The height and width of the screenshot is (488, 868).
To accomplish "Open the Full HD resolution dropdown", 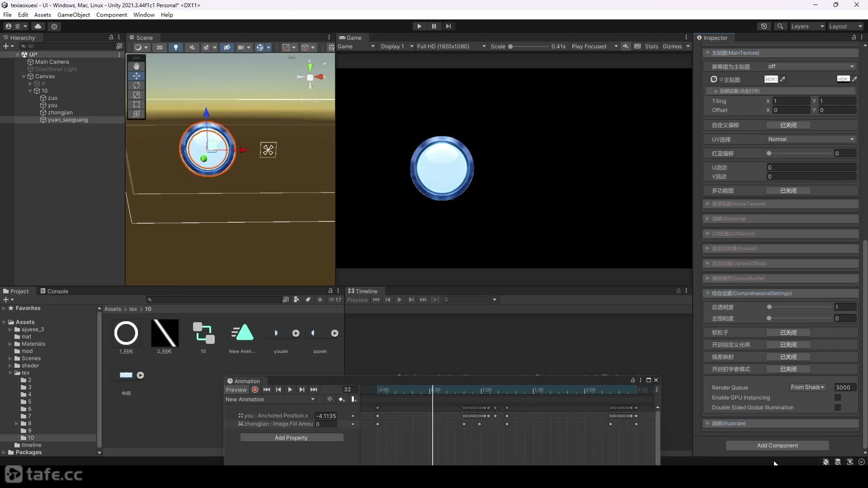I will pyautogui.click(x=451, y=47).
